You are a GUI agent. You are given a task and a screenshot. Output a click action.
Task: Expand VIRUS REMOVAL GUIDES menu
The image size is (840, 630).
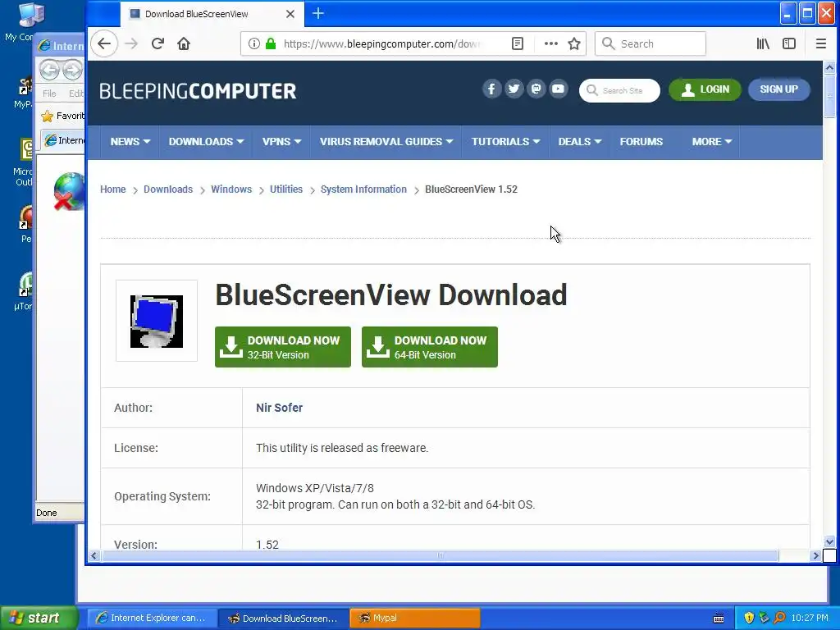(386, 142)
